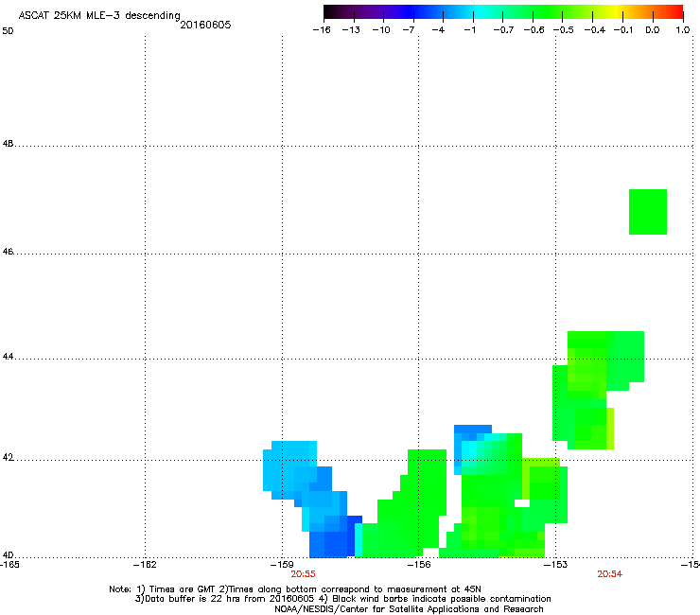Click the -0.7 color scale label
Viewport: 700px width, 615px height.
[503, 30]
